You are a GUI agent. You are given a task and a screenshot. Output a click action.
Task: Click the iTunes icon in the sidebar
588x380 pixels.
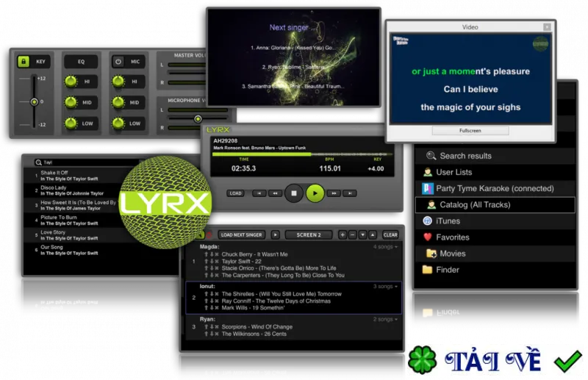[x=428, y=221]
